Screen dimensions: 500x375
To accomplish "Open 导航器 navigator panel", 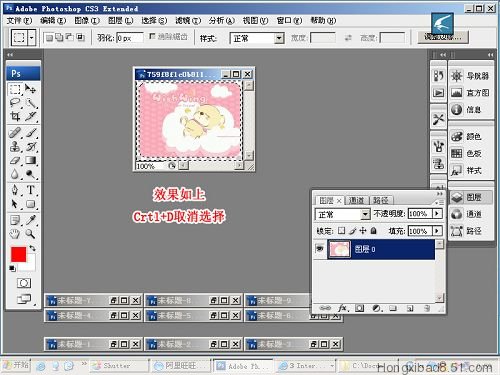I will (470, 76).
